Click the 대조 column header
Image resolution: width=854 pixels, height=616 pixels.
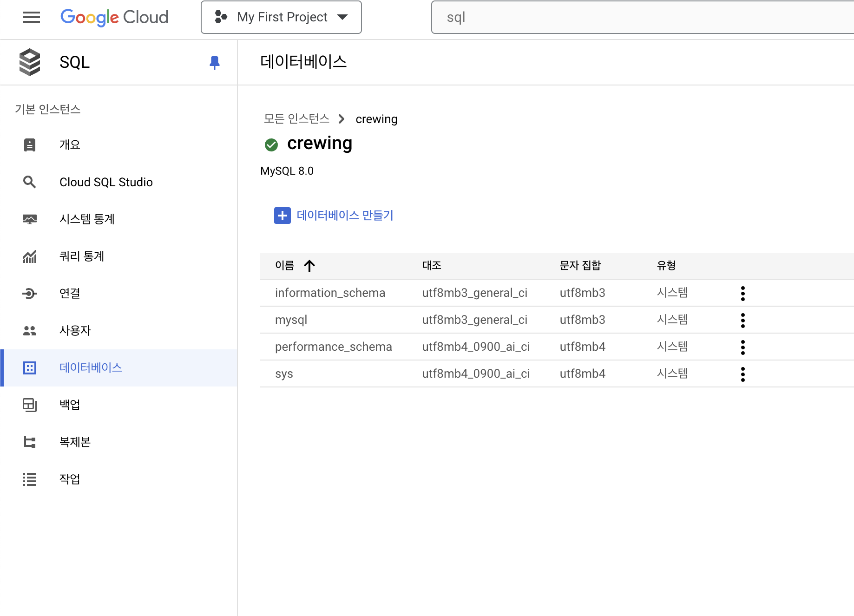[432, 266]
